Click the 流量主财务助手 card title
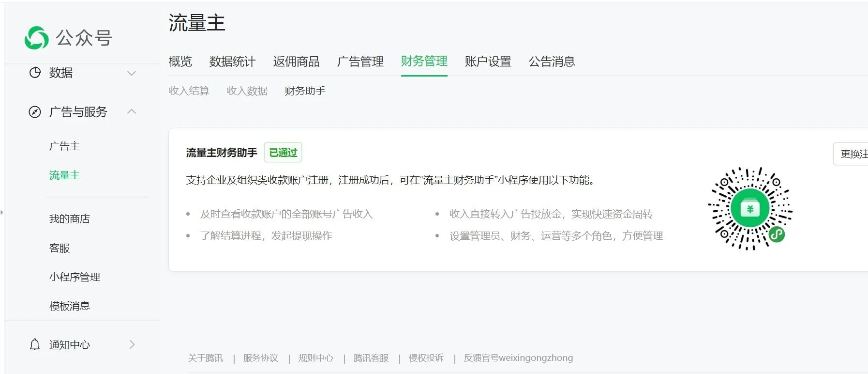This screenshot has height=374, width=868. (222, 153)
